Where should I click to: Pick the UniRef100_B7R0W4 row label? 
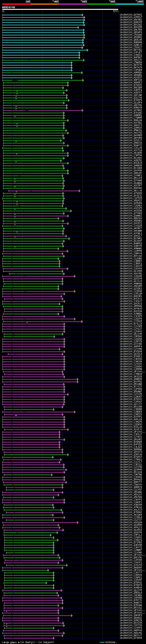[131, 605]
